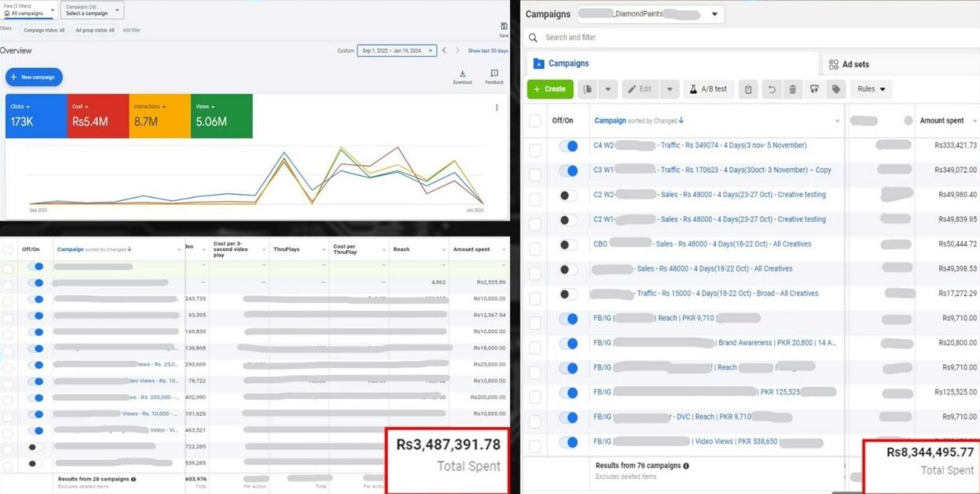Expand the date range Sep 1, 2022 dropdown

coord(397,51)
